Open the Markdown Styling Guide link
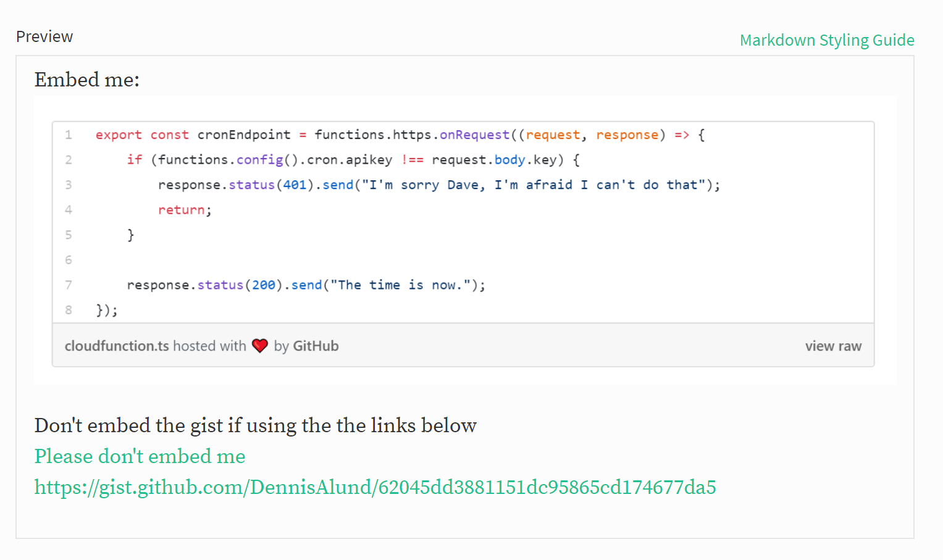943x560 pixels. (827, 40)
